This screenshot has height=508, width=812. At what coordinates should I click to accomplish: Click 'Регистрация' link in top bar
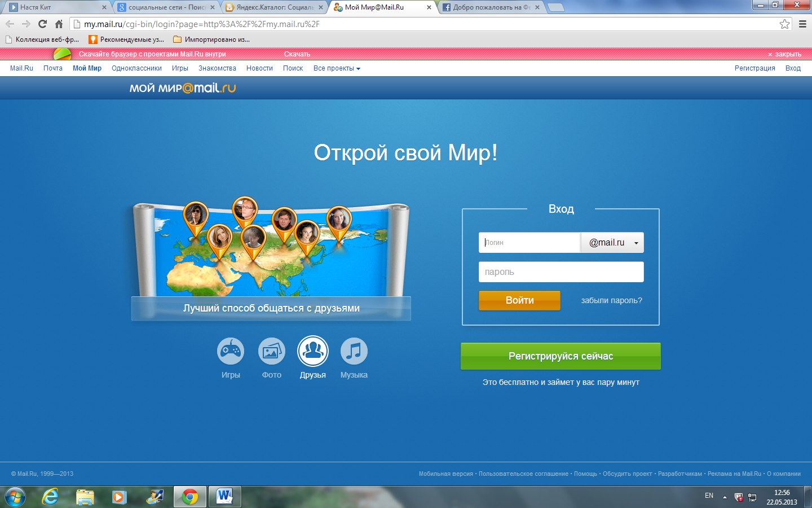[754, 68]
